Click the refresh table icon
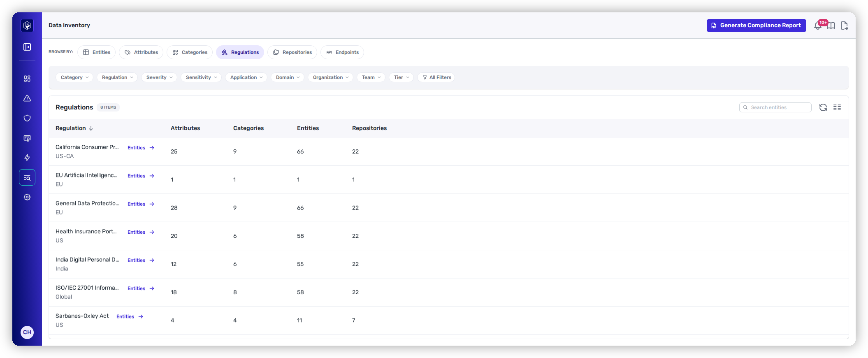The height and width of the screenshot is (358, 868). pyautogui.click(x=823, y=107)
